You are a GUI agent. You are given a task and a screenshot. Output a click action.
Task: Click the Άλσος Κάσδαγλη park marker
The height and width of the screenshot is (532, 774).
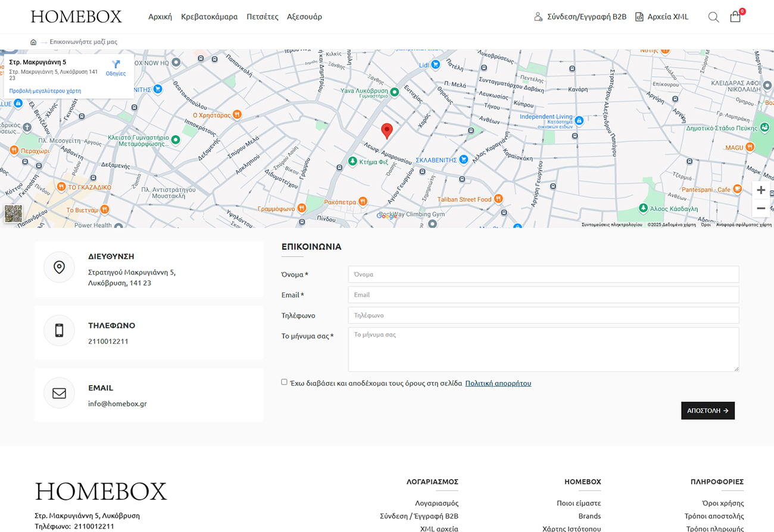point(643,208)
